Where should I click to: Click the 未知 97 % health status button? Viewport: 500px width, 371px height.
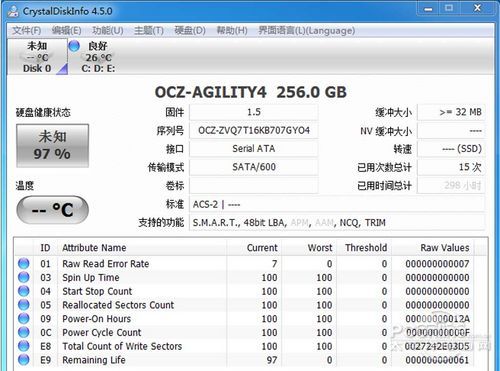tap(52, 146)
